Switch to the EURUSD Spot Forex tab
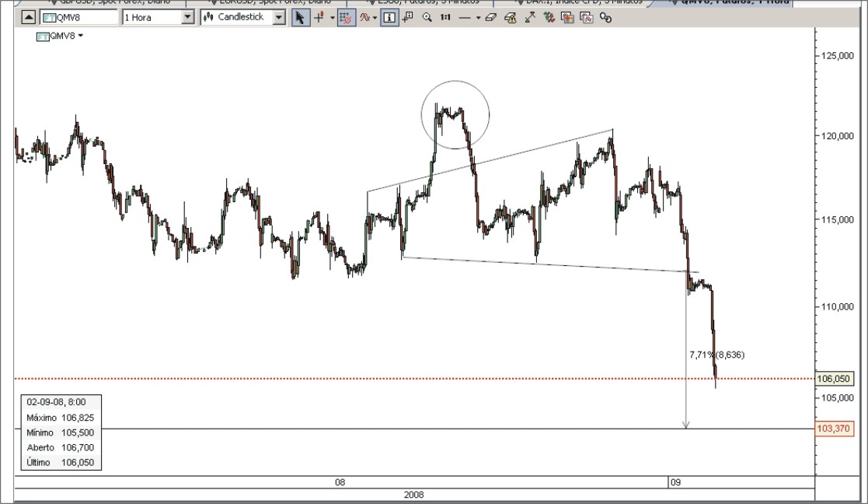Image resolution: width=868 pixels, height=504 pixels. coord(266,2)
